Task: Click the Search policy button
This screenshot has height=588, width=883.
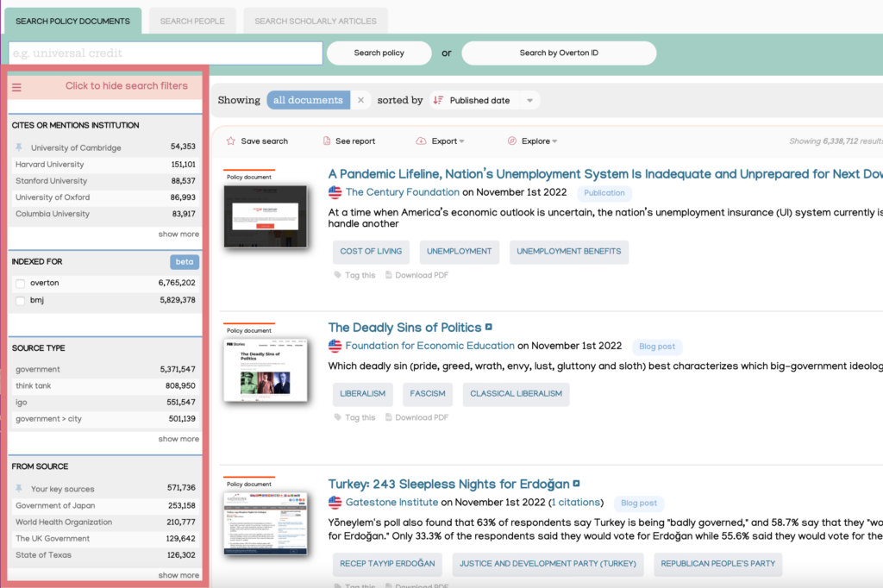Action: 379,53
